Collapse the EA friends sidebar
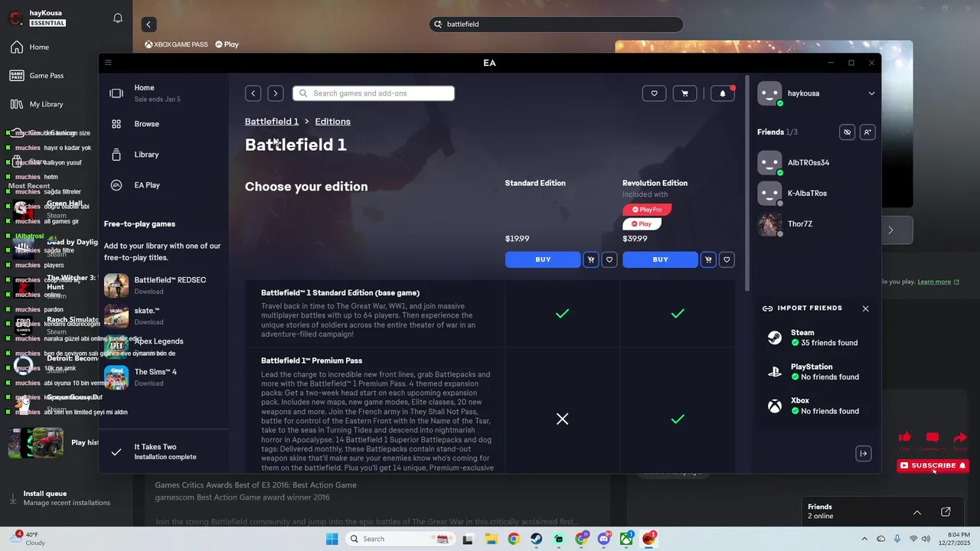Image resolution: width=980 pixels, height=551 pixels. point(863,454)
